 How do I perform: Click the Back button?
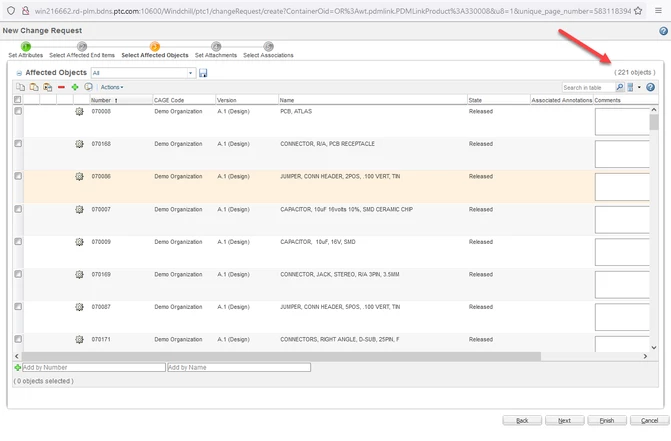522,420
